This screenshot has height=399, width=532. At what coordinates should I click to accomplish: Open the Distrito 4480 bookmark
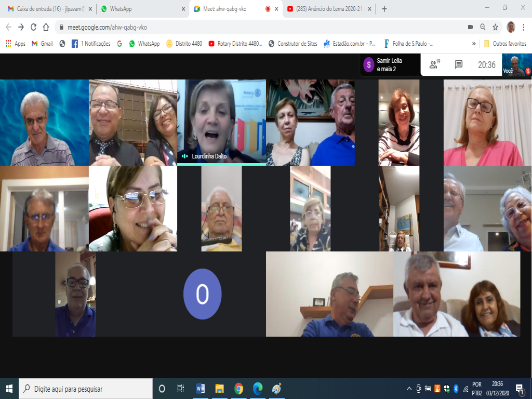(184, 44)
